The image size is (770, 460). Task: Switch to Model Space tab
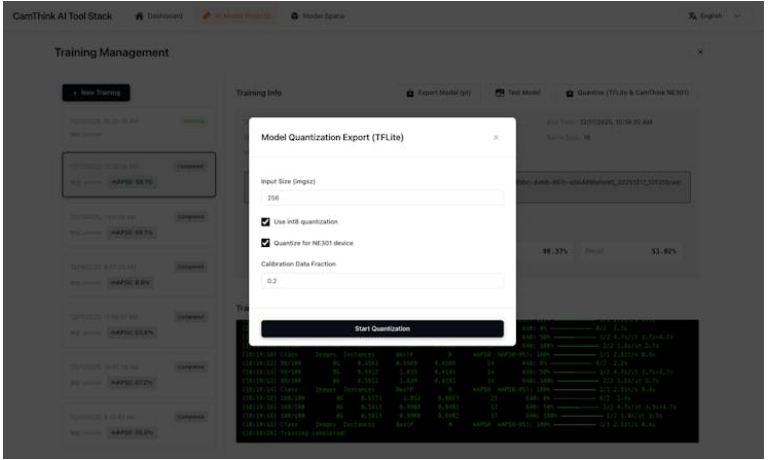(x=317, y=17)
